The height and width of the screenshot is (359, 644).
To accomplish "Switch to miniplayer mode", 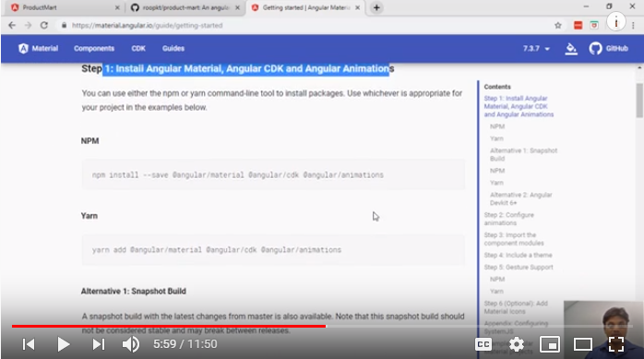I will point(550,344).
